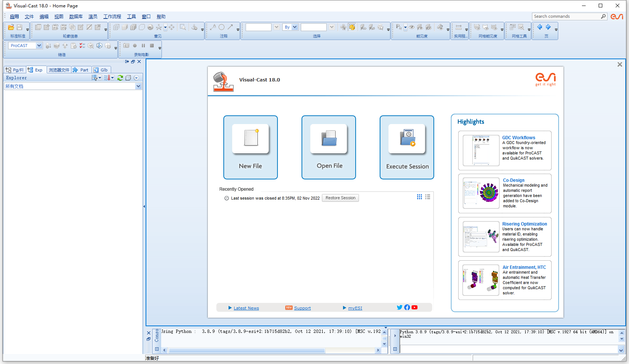Click the red checklist icon in the casting toolbar

tap(82, 46)
